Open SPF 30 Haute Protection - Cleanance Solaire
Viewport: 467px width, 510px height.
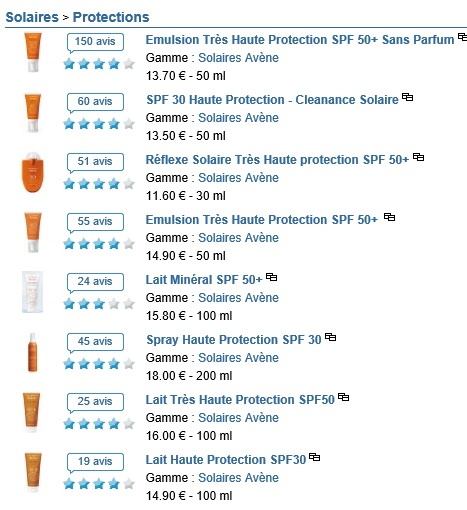[x=272, y=100]
